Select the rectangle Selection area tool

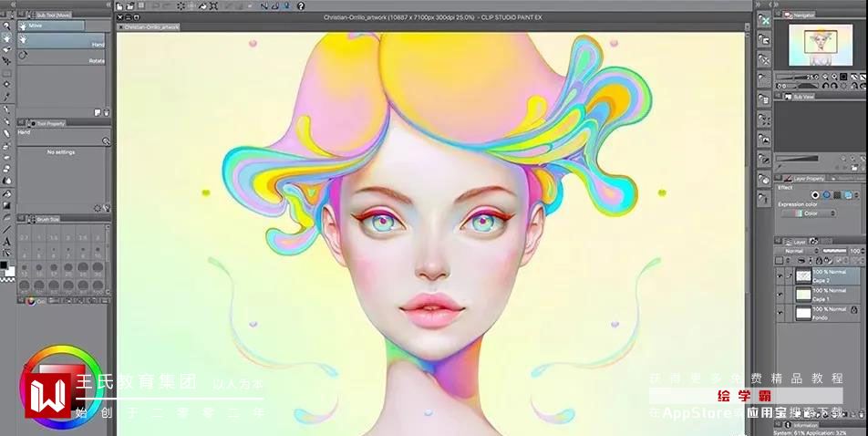[x=6, y=73]
